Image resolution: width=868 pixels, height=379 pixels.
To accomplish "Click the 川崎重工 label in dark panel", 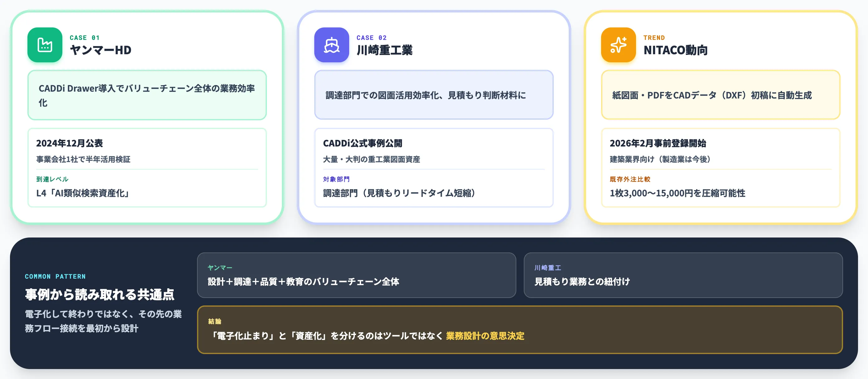I will [x=547, y=268].
